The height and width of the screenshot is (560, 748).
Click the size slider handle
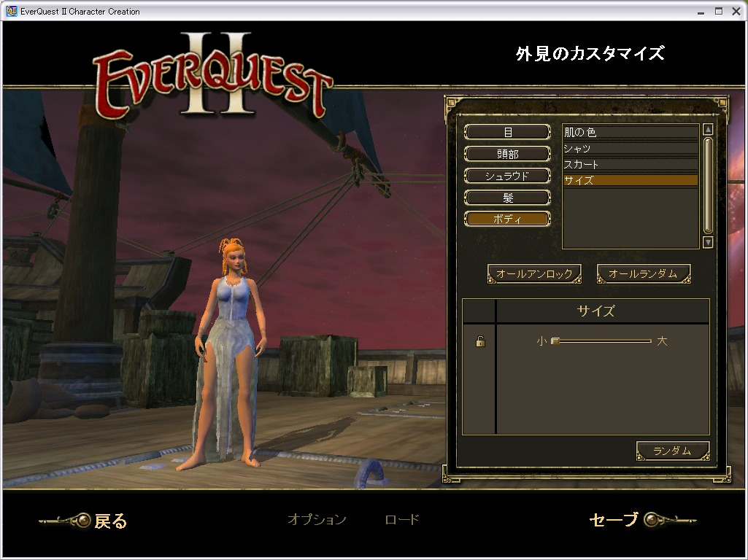(555, 341)
